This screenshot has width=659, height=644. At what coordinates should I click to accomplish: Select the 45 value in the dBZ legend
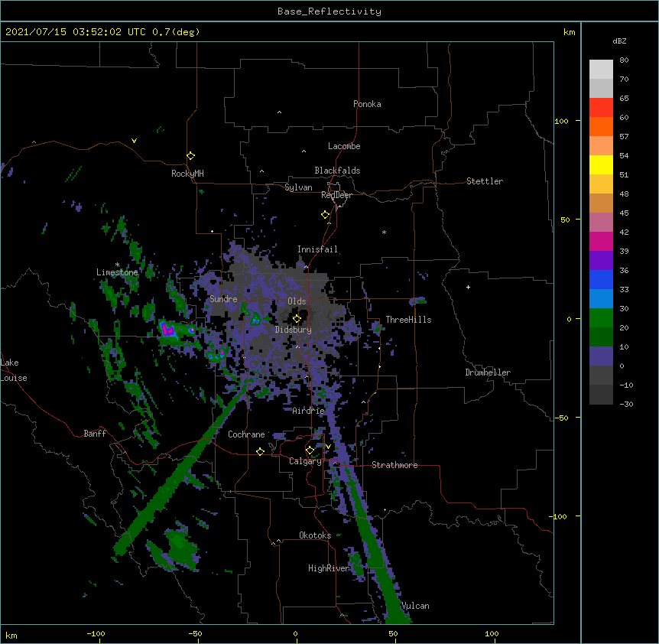pyautogui.click(x=624, y=213)
